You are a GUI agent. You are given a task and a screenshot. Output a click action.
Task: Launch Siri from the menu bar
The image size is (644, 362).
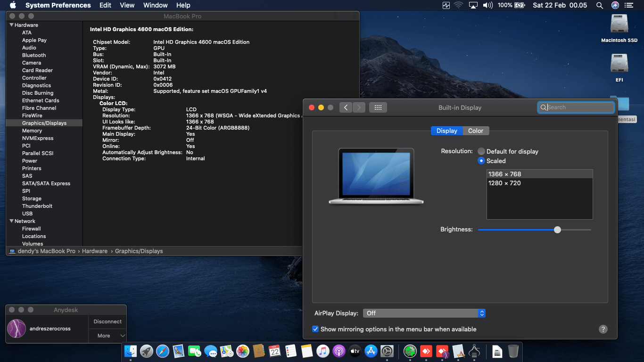[x=615, y=5]
